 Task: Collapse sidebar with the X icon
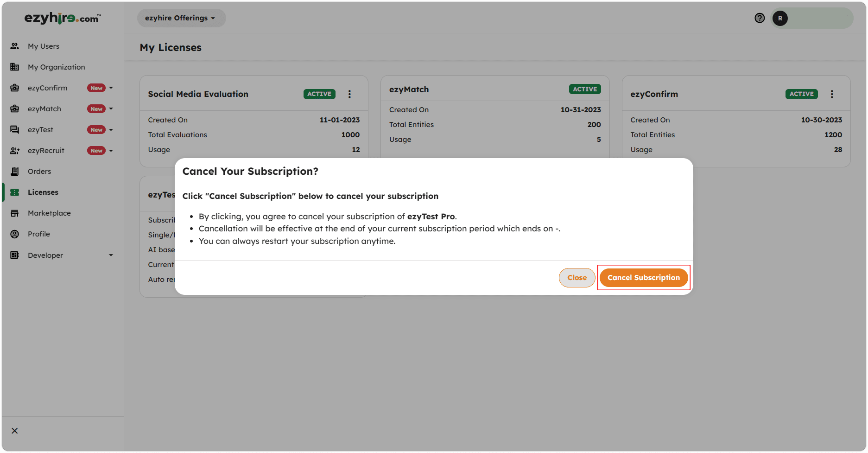coord(15,431)
